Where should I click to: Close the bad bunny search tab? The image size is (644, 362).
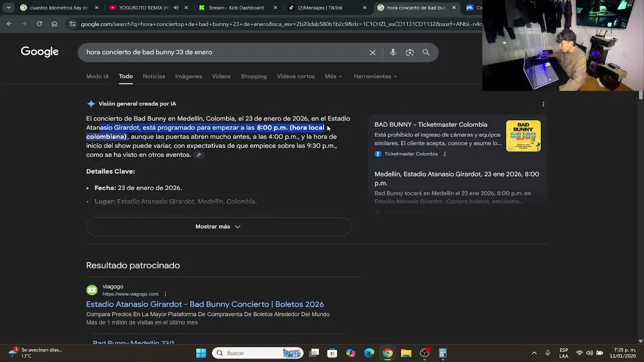click(x=454, y=8)
